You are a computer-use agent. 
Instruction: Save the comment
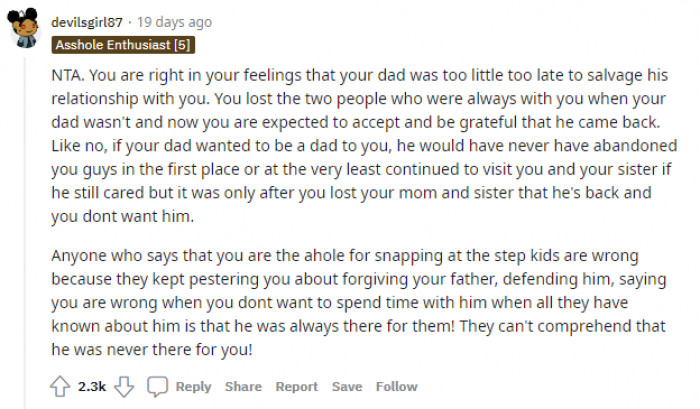click(x=347, y=387)
